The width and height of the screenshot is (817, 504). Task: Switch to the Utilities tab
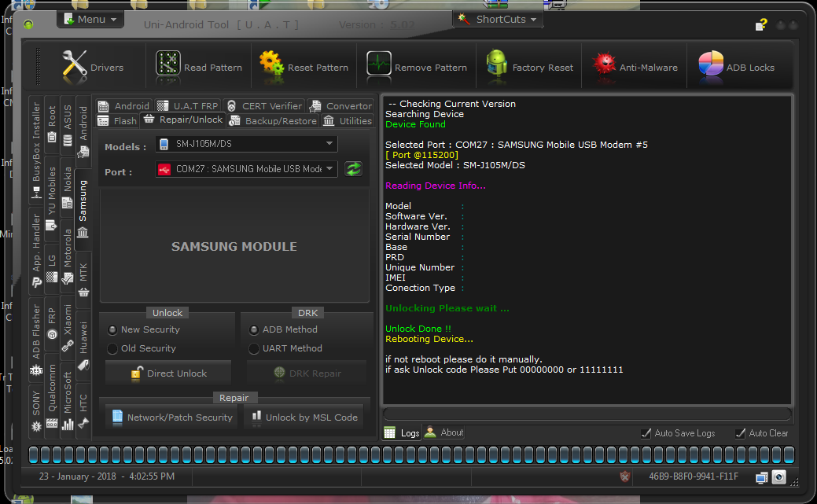pos(348,121)
